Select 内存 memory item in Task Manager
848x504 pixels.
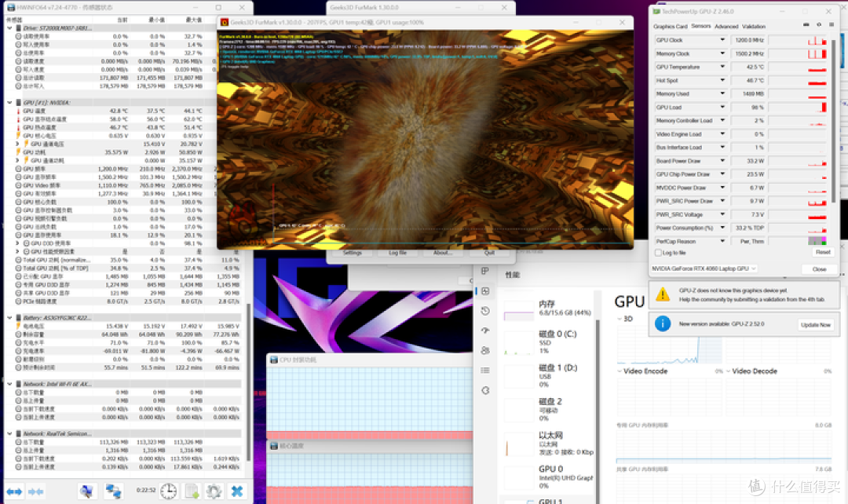coord(548,309)
